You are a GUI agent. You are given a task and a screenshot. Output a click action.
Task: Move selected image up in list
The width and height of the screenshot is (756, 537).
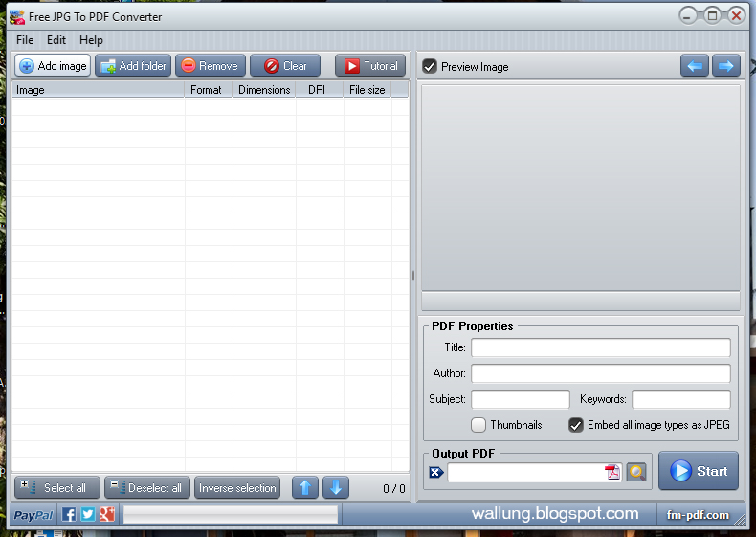[305, 488]
